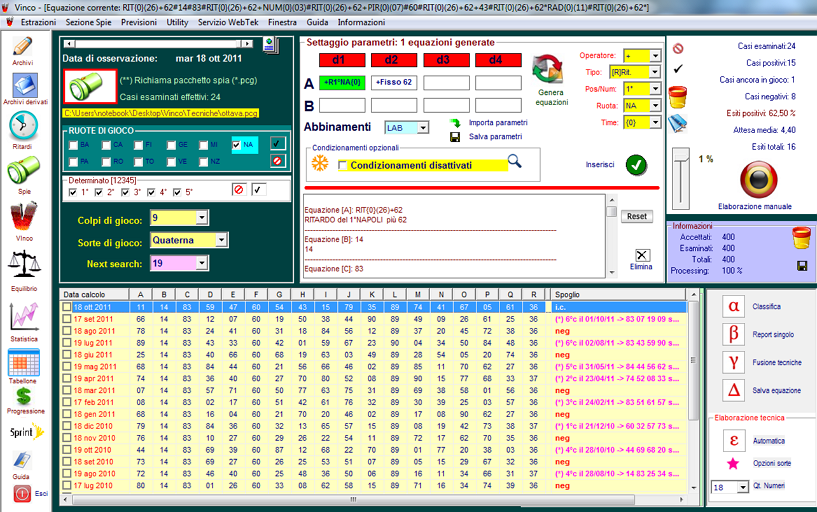This screenshot has height=512, width=817.
Task: Open the Tipo dropdown
Action: 655,72
